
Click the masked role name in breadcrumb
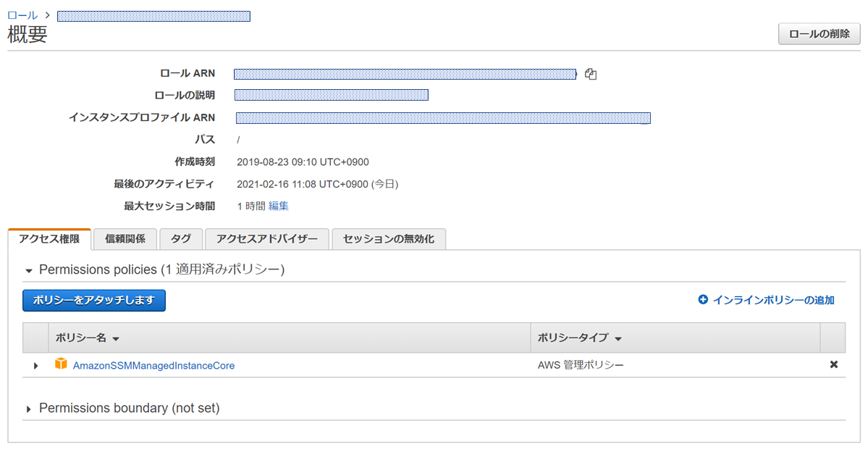[154, 16]
